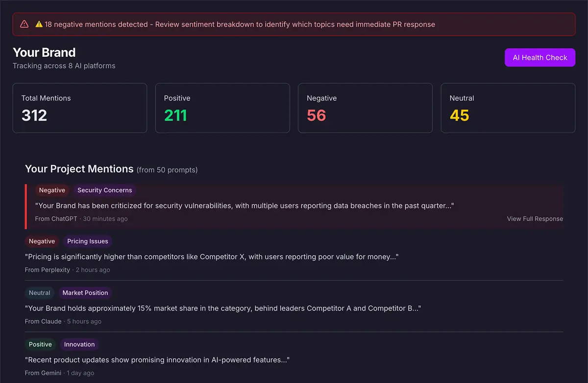Click the 'Your Brand' heading
The width and height of the screenshot is (588, 383).
44,52
